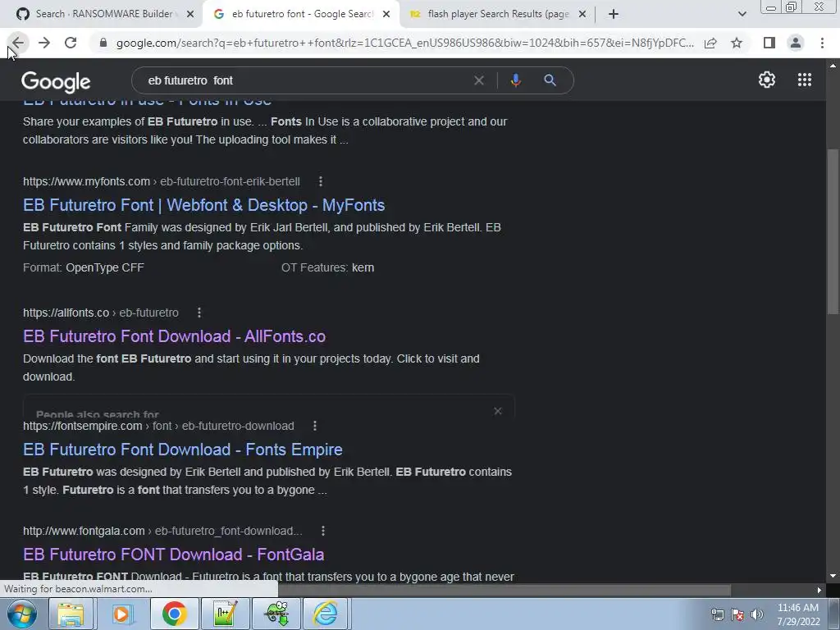Image resolution: width=840 pixels, height=630 pixels.
Task: Go to Google home via logo
Action: pyautogui.click(x=56, y=82)
